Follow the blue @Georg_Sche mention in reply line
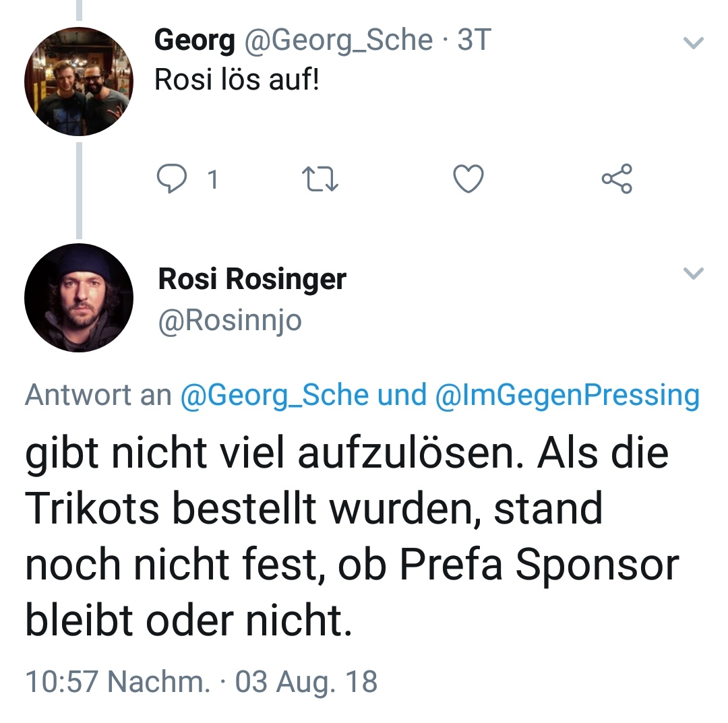The width and height of the screenshot is (728, 723). [274, 395]
